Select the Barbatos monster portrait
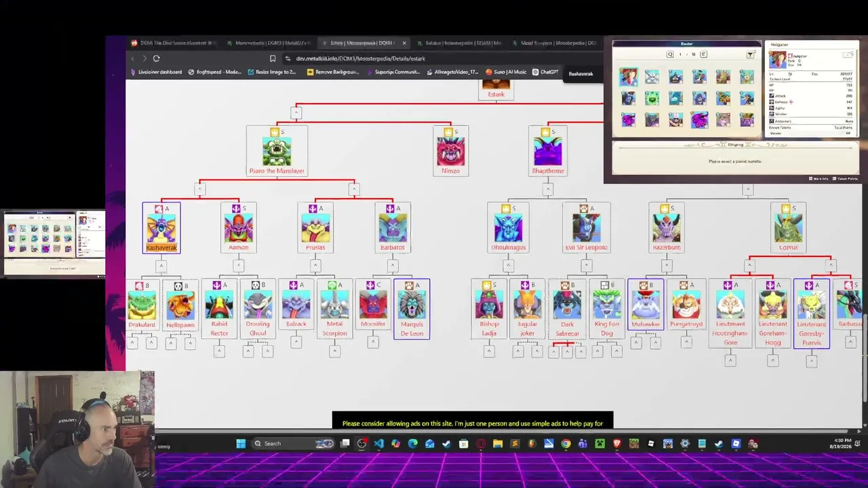The width and height of the screenshot is (868, 488). point(393,228)
